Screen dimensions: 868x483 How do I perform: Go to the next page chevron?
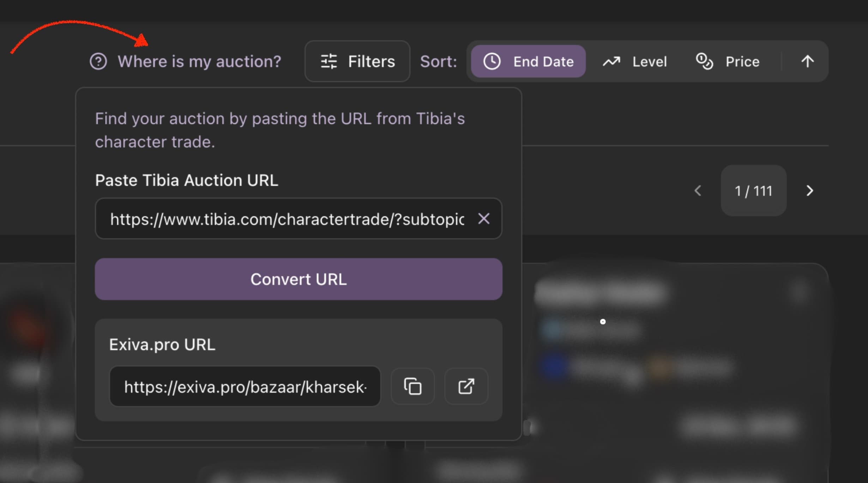(810, 191)
